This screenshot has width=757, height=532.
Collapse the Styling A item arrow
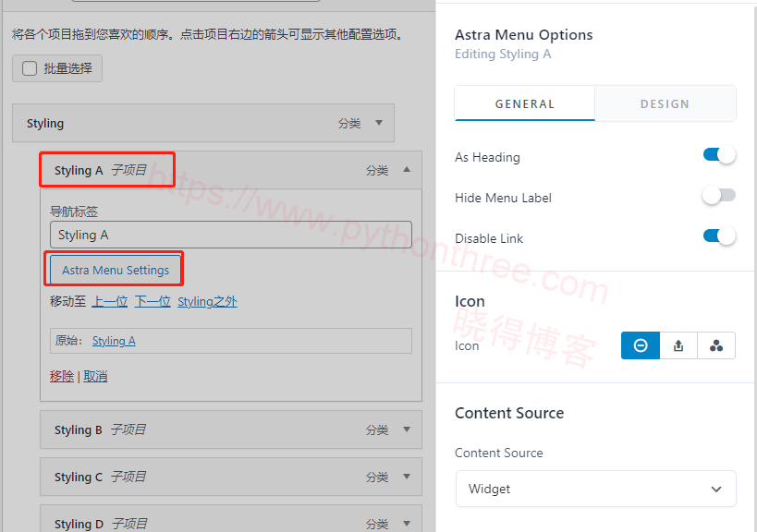pos(407,170)
